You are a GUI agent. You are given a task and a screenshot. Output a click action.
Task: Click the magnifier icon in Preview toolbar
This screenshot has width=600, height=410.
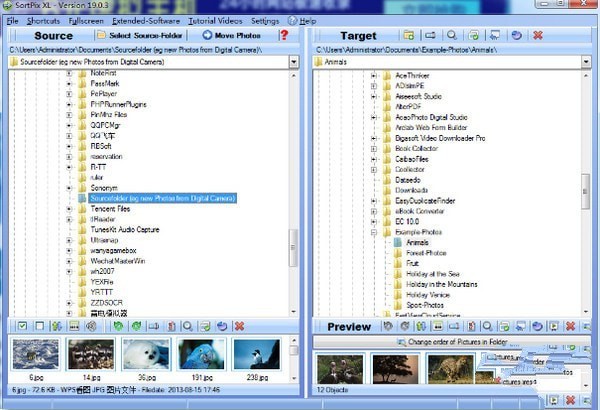click(x=487, y=326)
